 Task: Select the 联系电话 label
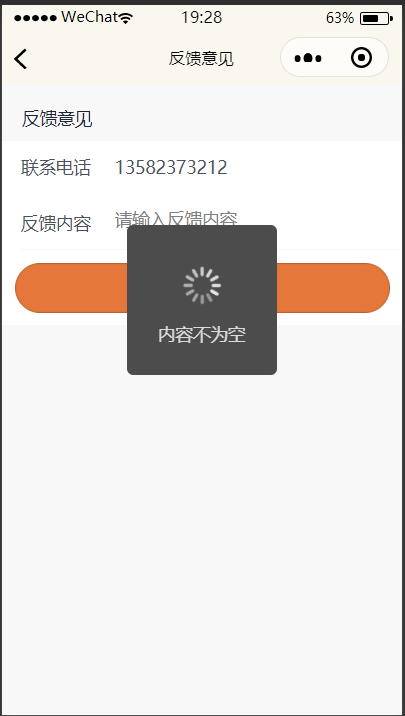click(56, 168)
